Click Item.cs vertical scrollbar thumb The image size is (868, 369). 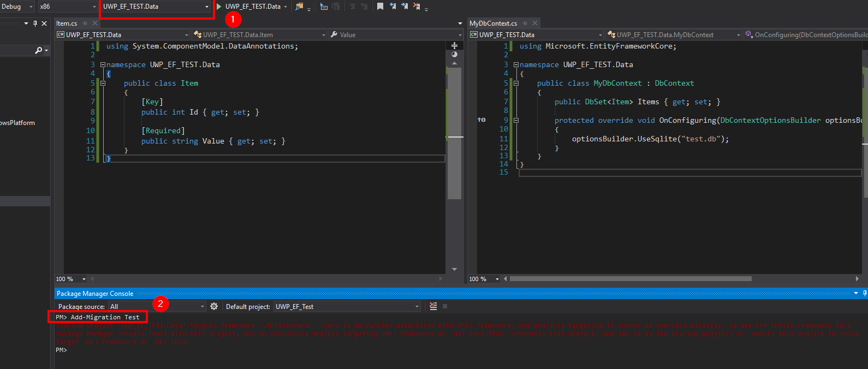(454, 133)
